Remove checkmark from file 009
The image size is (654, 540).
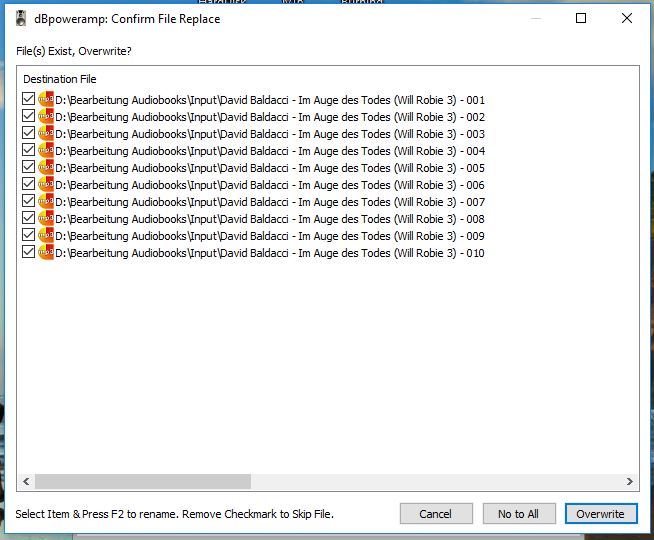(x=28, y=236)
